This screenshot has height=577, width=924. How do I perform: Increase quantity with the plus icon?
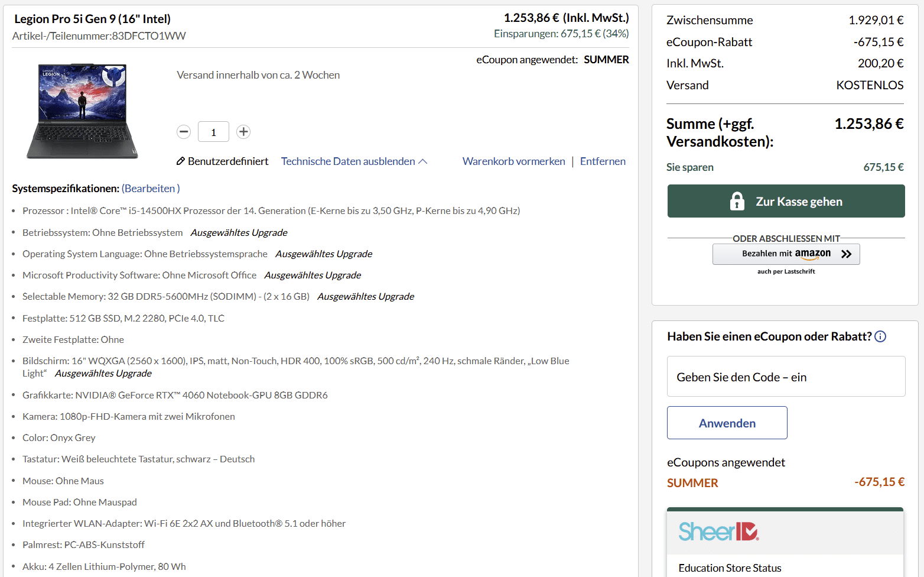coord(243,132)
